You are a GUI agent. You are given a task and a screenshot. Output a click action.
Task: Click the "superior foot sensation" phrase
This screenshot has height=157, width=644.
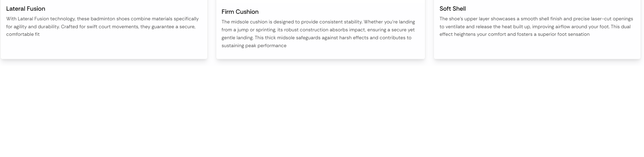[564, 34]
